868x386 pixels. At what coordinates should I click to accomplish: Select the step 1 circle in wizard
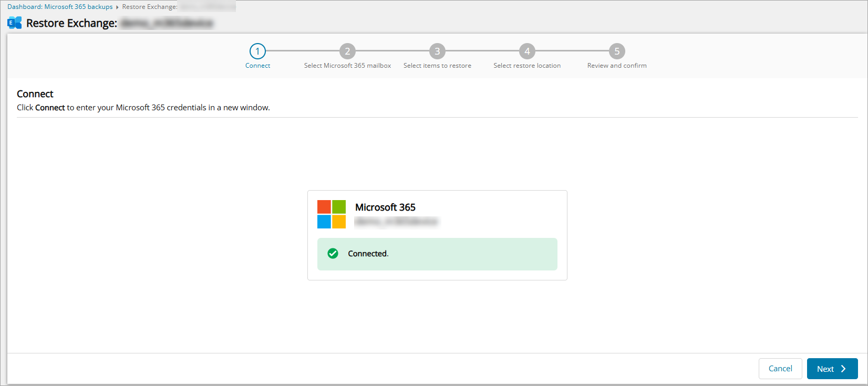[257, 51]
